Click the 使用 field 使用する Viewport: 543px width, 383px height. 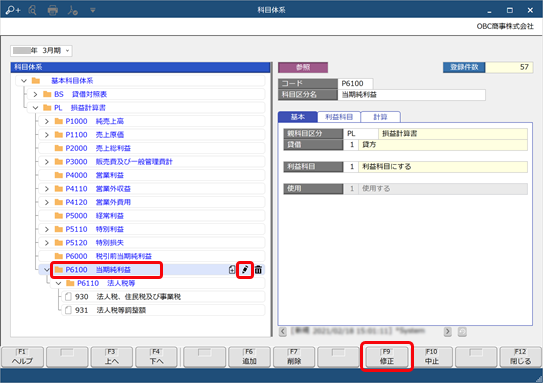pos(443,189)
